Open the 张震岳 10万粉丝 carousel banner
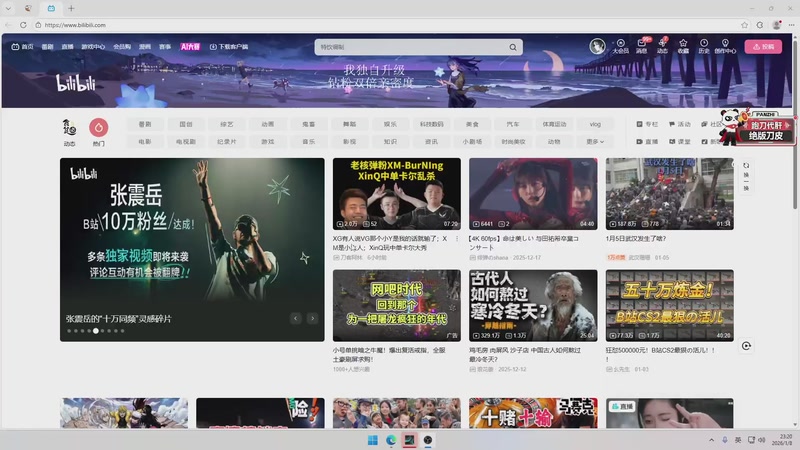 tap(192, 249)
